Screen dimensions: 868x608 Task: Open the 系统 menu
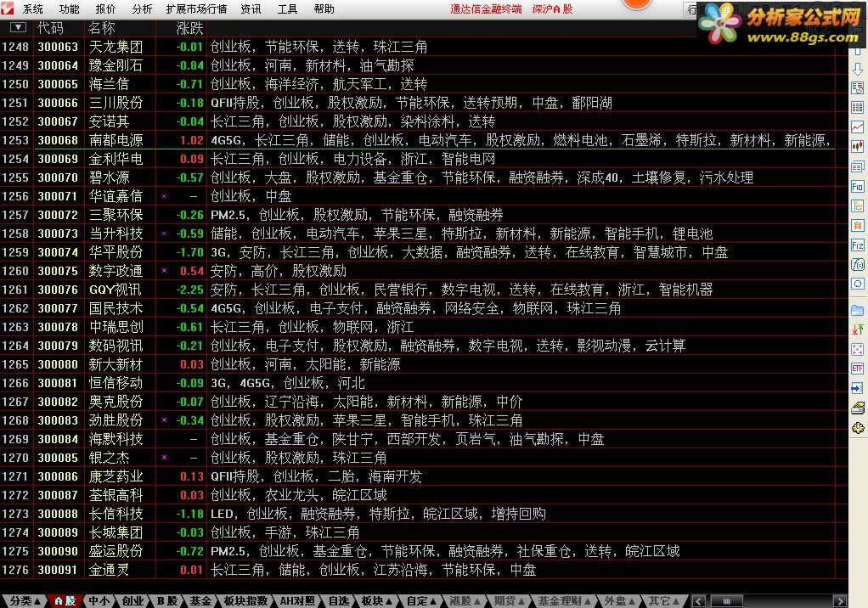(32, 8)
